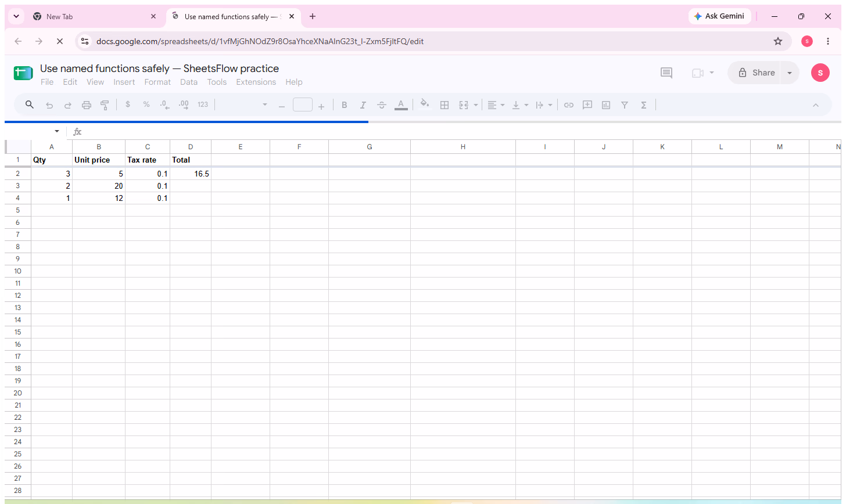Viewport: 846px width, 504px height.
Task: Expand the merge cells options
Action: point(476,105)
